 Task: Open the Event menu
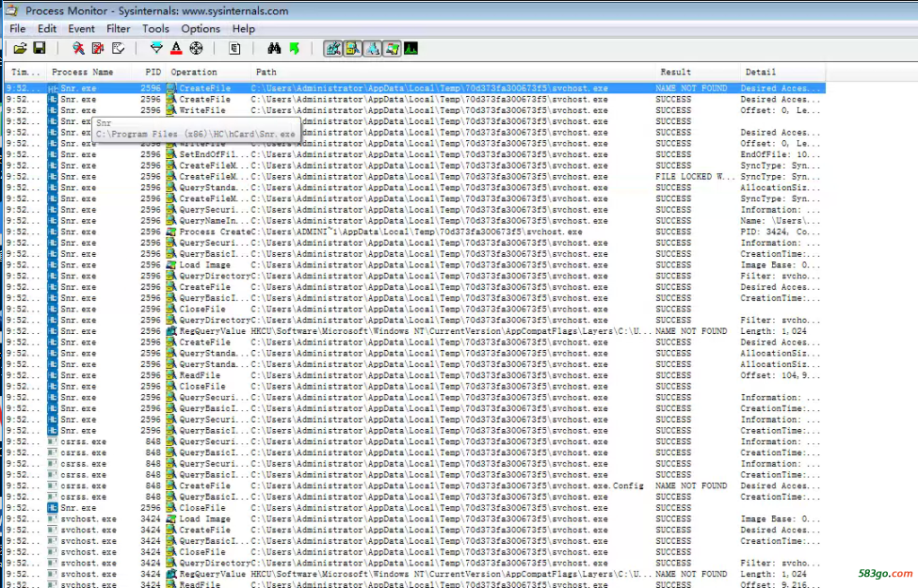[81, 28]
